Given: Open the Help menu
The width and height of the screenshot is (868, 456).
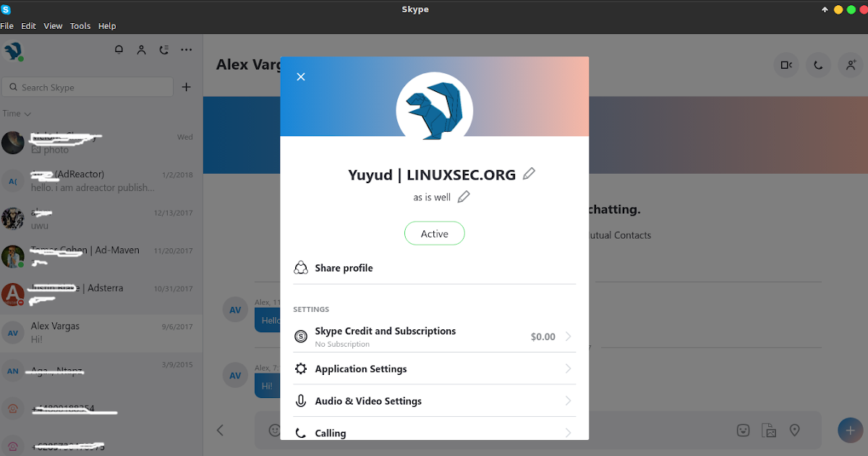Looking at the screenshot, I should [107, 26].
